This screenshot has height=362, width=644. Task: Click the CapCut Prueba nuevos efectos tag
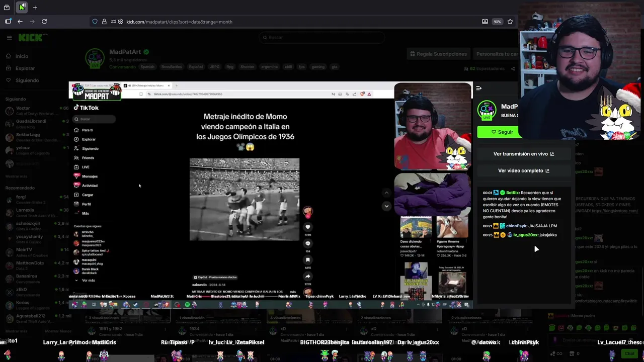coord(215,277)
